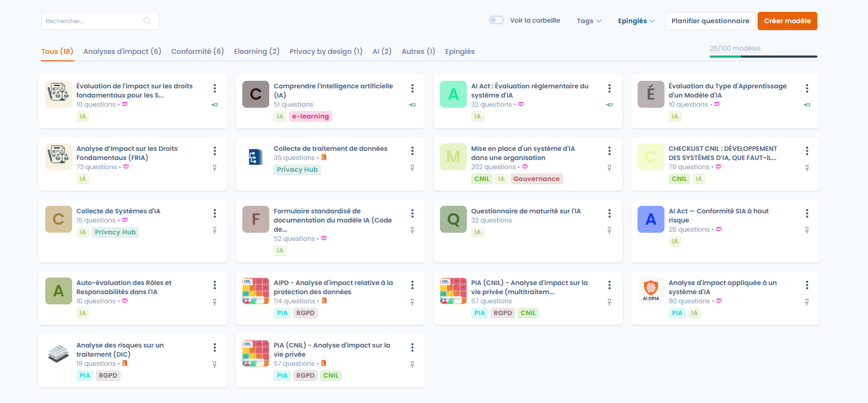
Task: Pin the Formulaire standardisé de documentation card
Action: tap(412, 231)
